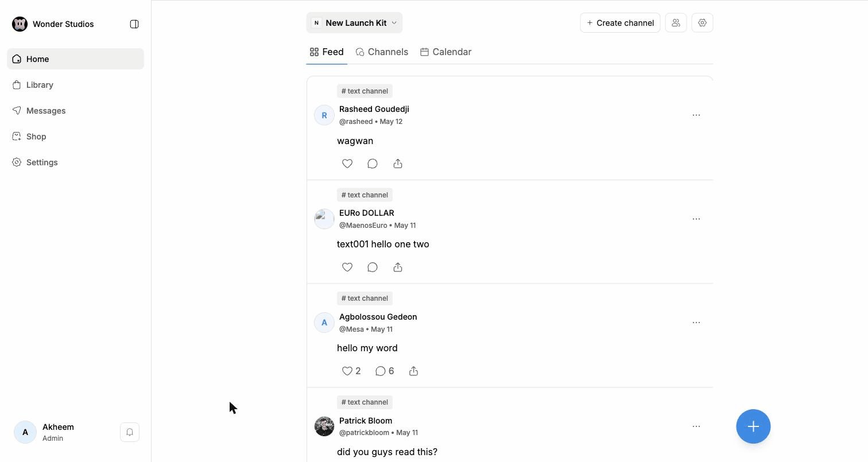Open Messages in the sidebar
Screen dimensions: 868x462
pyautogui.click(x=75, y=111)
